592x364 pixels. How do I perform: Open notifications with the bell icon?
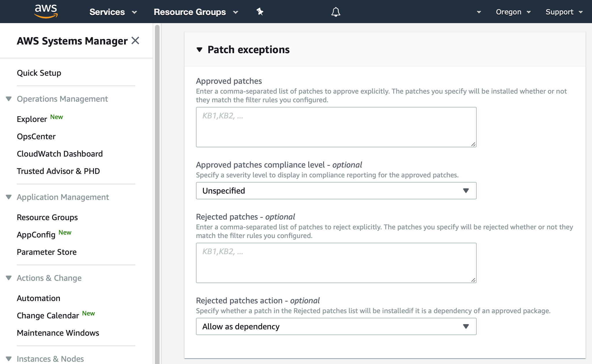coord(336,12)
